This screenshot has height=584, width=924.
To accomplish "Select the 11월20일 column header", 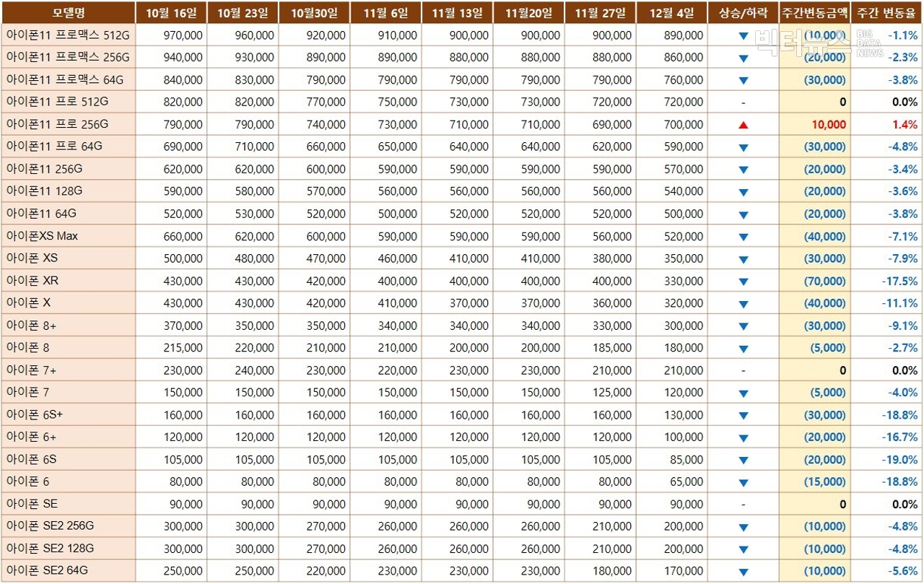I will click(x=528, y=12).
